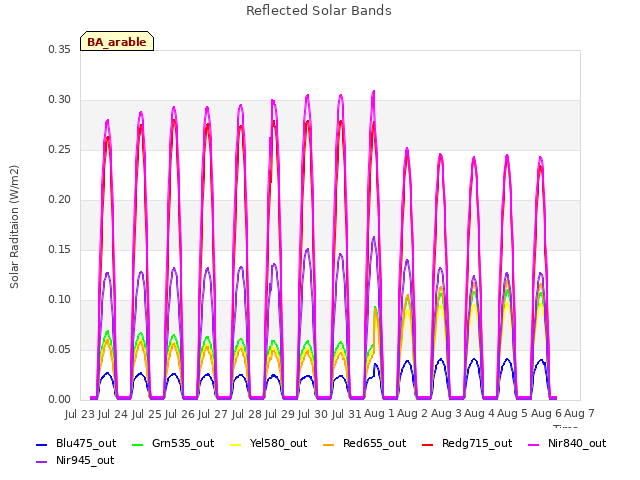Viewport: 640px width, 480px height.
Task: Click the Reflected Solar Bands chart title
Action: (319, 11)
